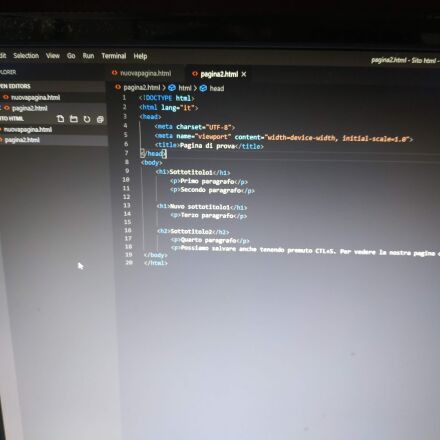Click the h1 text 'Sottotitolo1'
This screenshot has height=440, width=440.
[191, 172]
